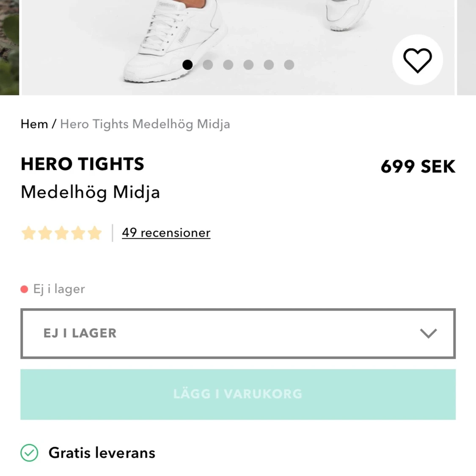Click the Gratis leverans text
Viewport: 476px width, 476px height.
102,453
